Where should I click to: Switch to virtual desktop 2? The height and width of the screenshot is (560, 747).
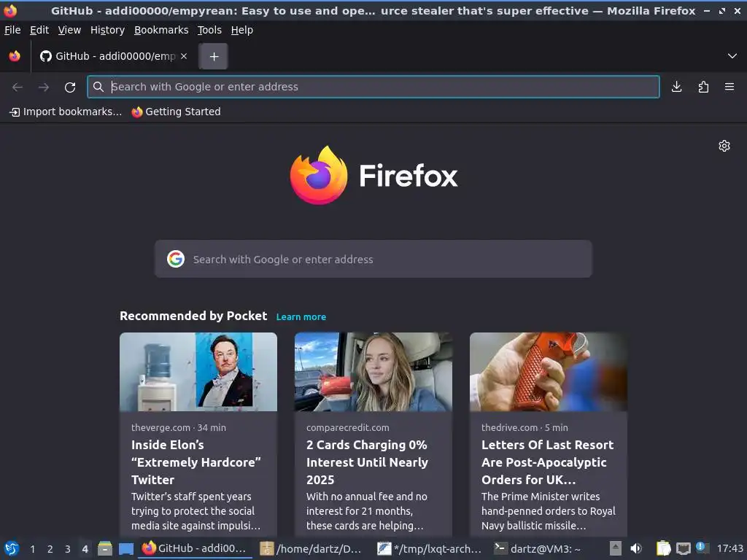pyautogui.click(x=50, y=549)
